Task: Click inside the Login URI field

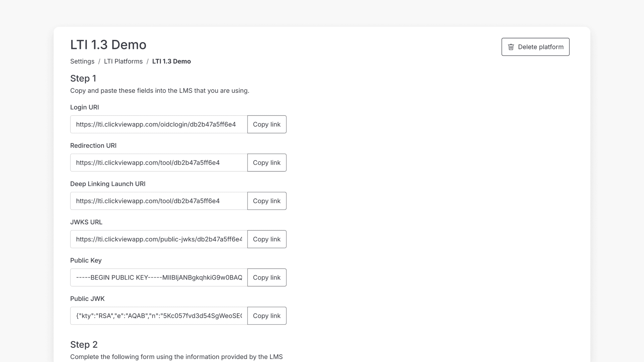Action: tap(159, 124)
